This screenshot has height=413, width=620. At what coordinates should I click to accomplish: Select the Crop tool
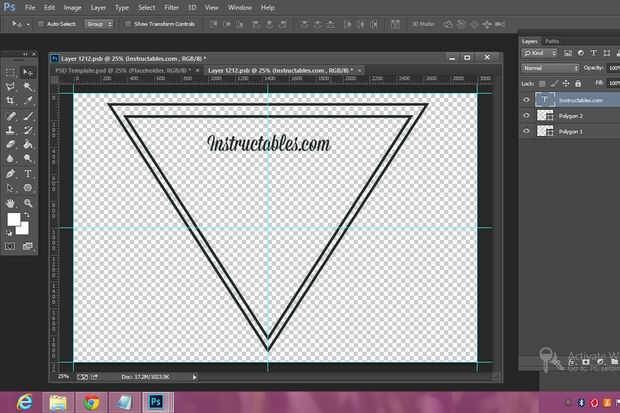[11, 100]
